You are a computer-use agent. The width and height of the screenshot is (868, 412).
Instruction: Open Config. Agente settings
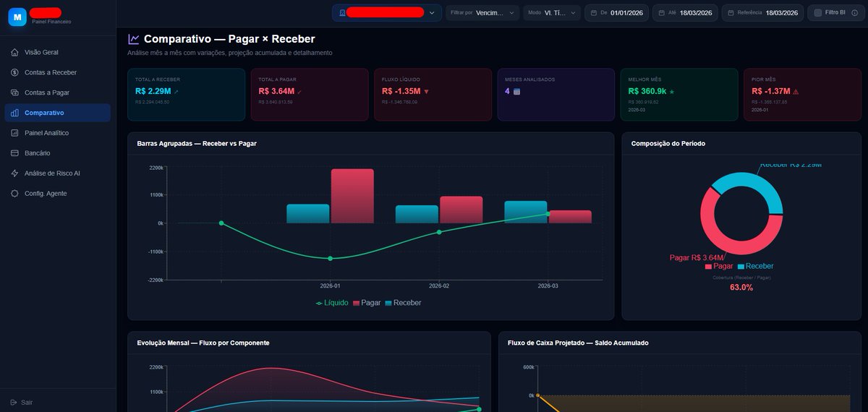click(58, 194)
